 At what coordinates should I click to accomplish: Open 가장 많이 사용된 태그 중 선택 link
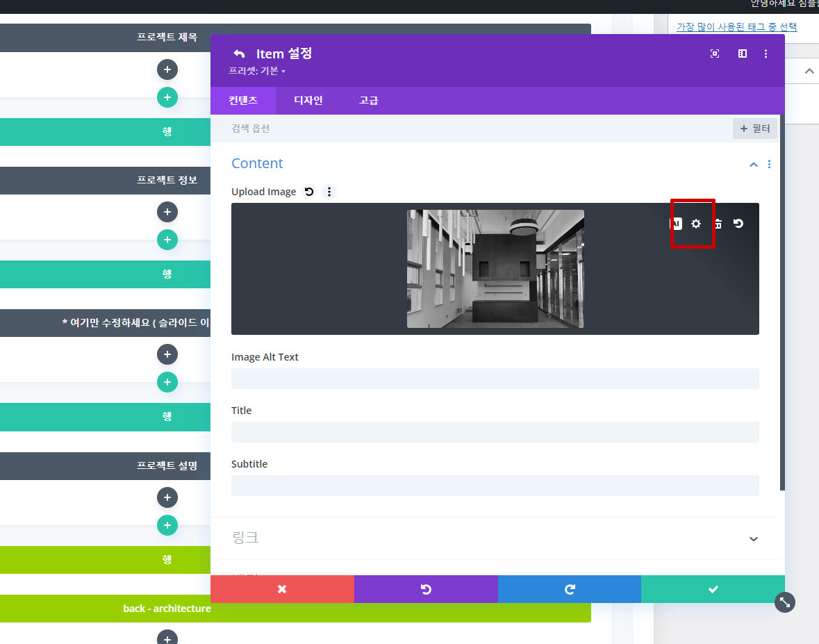coord(736,26)
